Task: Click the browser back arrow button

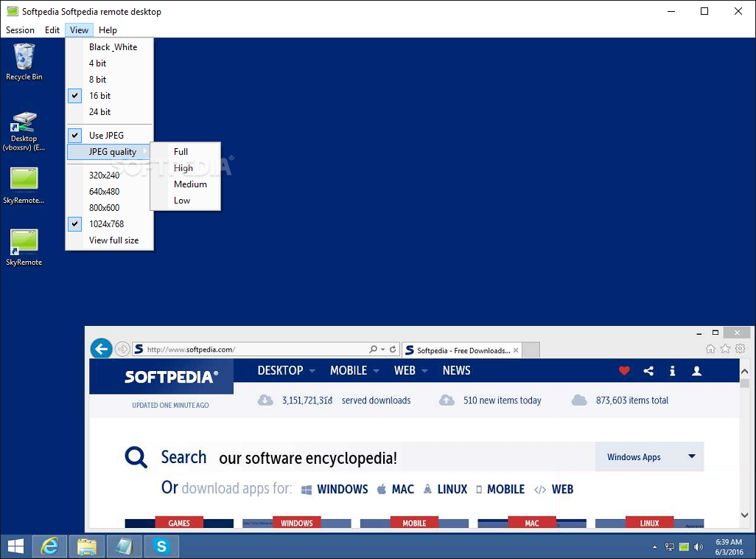Action: click(x=101, y=349)
